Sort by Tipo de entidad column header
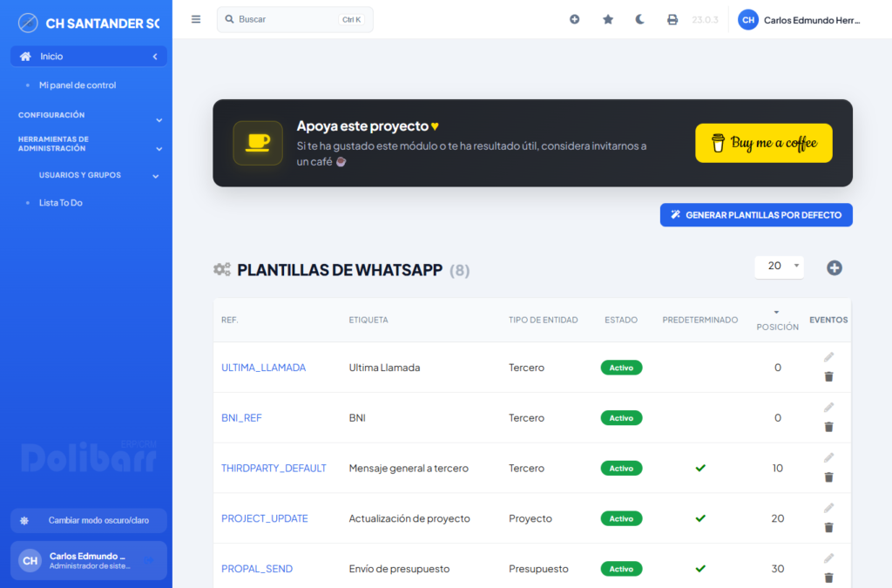Viewport: 892px width, 588px height. click(544, 321)
